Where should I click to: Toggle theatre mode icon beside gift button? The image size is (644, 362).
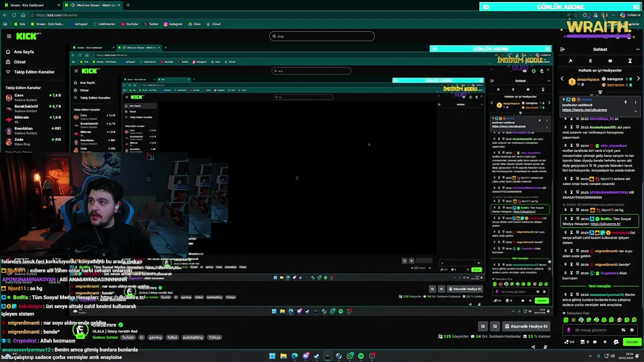click(495, 326)
